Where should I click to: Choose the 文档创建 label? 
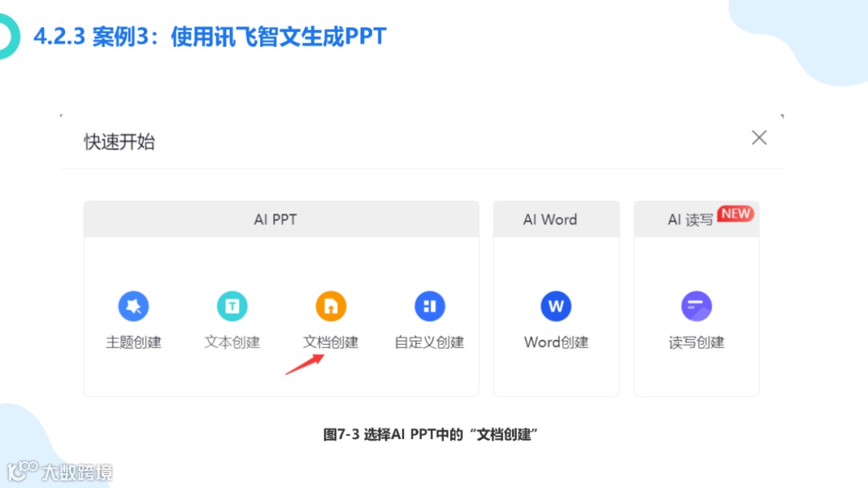point(331,342)
